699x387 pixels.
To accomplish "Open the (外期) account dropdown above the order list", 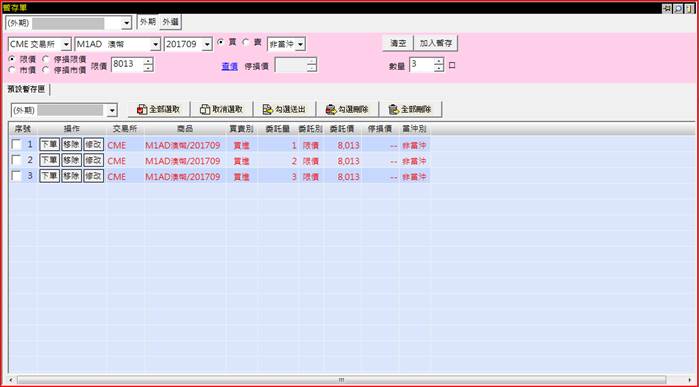I will [x=112, y=110].
